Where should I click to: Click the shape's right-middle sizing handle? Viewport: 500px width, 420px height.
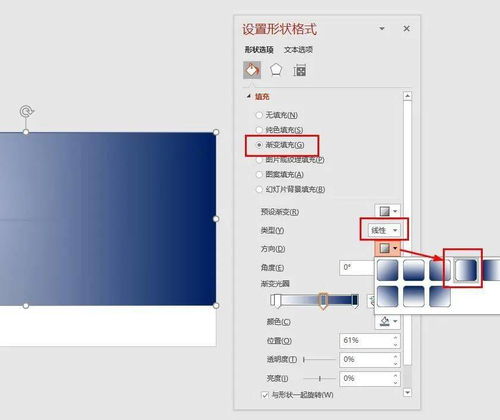216,219
